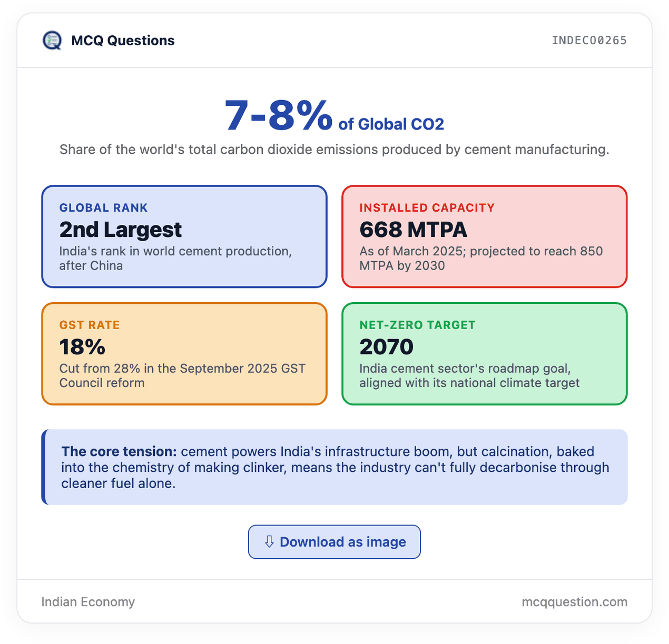Select the INDEC00265 code label
669x644 pixels.
click(589, 41)
